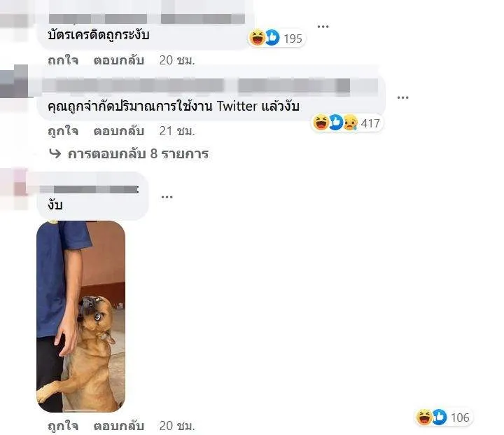504x435 pixels.
Task: Click the laughing emoji next to the 106 count
Action: [x=424, y=417]
